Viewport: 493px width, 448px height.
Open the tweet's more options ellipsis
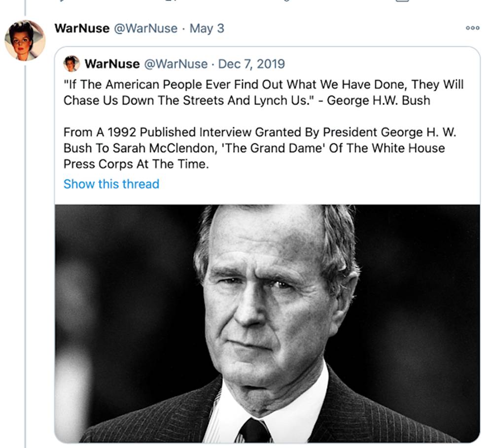pos(472,28)
